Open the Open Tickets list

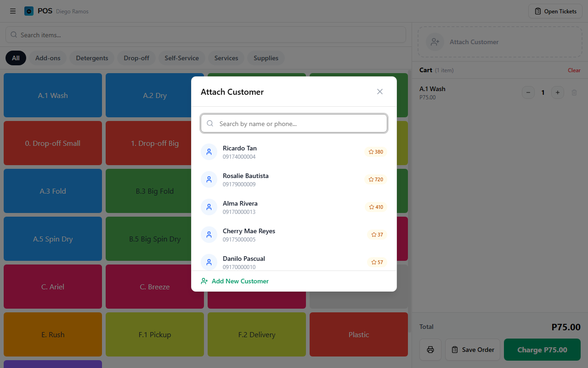tap(555, 11)
